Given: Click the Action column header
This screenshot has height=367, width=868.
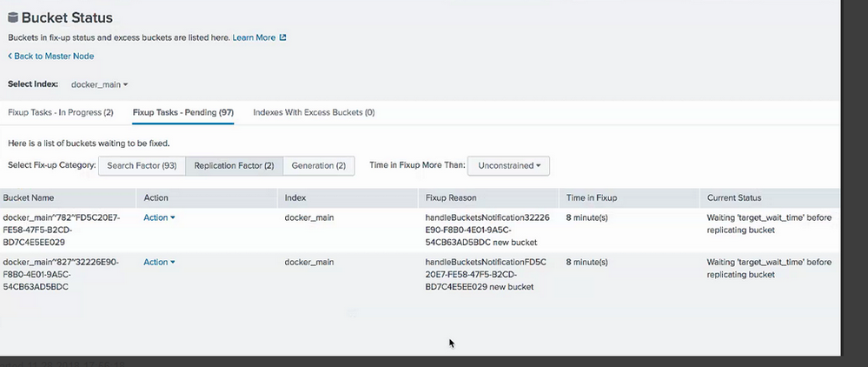Looking at the screenshot, I should (156, 198).
